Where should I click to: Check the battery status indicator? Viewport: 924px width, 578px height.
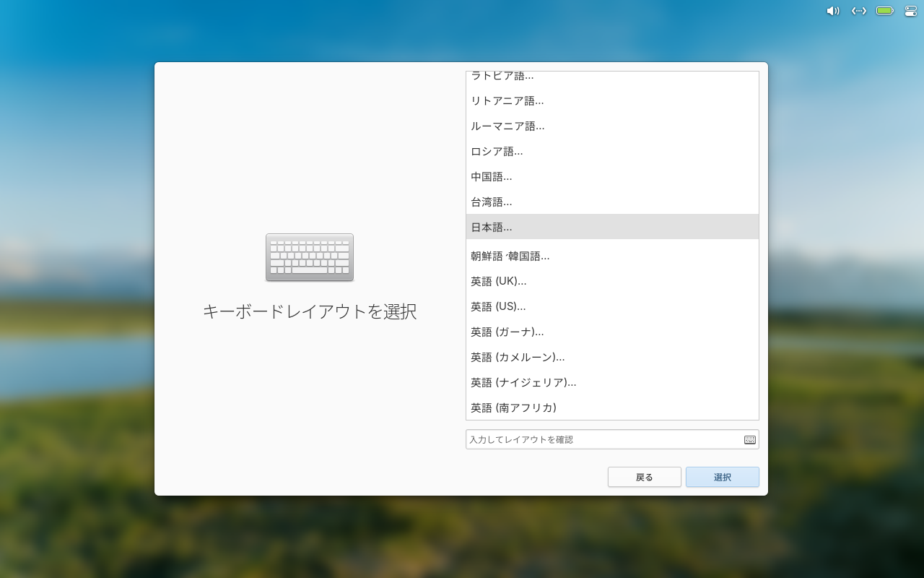point(885,11)
